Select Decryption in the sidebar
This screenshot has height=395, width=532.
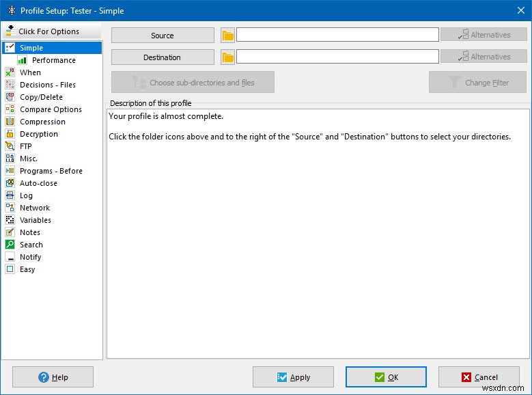[39, 134]
